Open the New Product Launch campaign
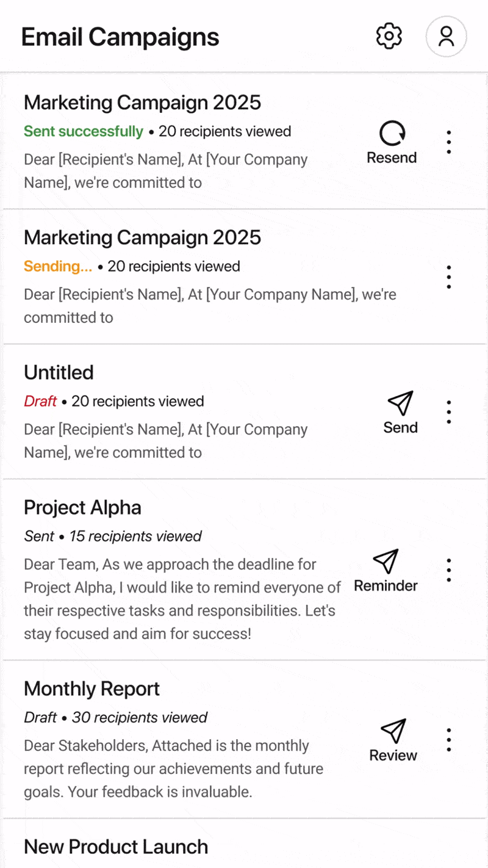Image resolution: width=488 pixels, height=868 pixels. click(116, 847)
